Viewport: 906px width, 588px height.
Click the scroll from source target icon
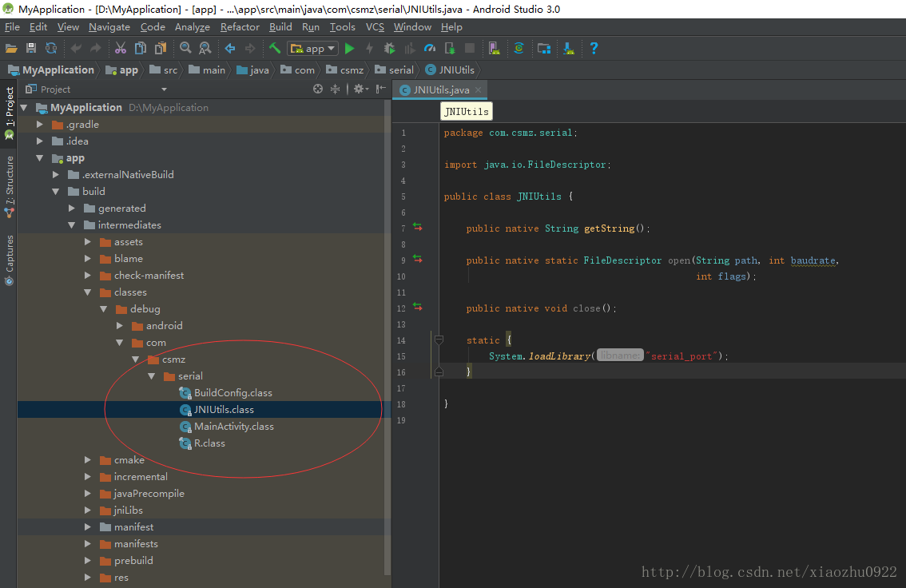click(x=318, y=89)
